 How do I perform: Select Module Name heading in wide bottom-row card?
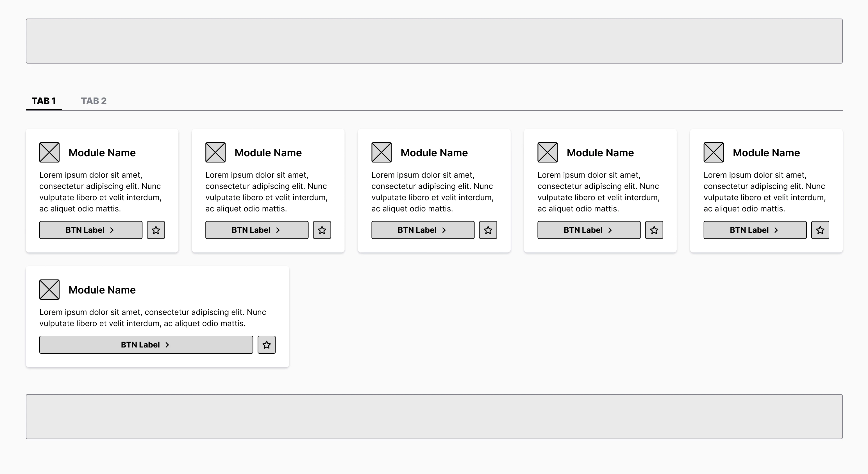pos(102,290)
